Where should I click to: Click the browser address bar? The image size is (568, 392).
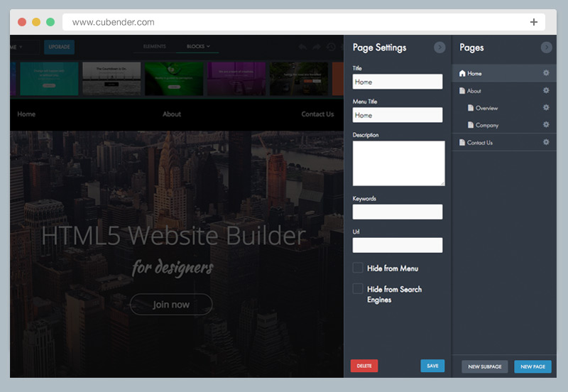304,22
